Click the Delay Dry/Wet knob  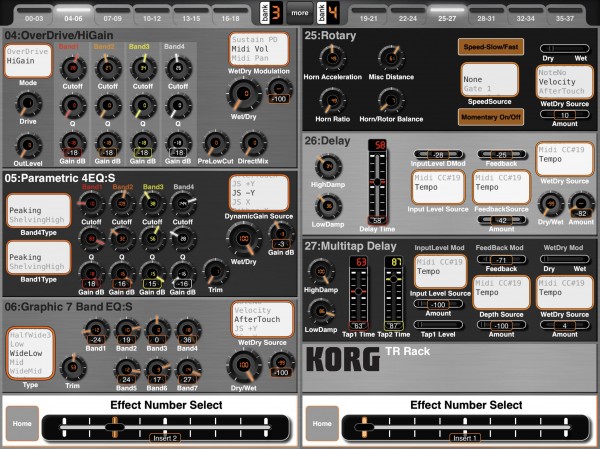(550, 204)
